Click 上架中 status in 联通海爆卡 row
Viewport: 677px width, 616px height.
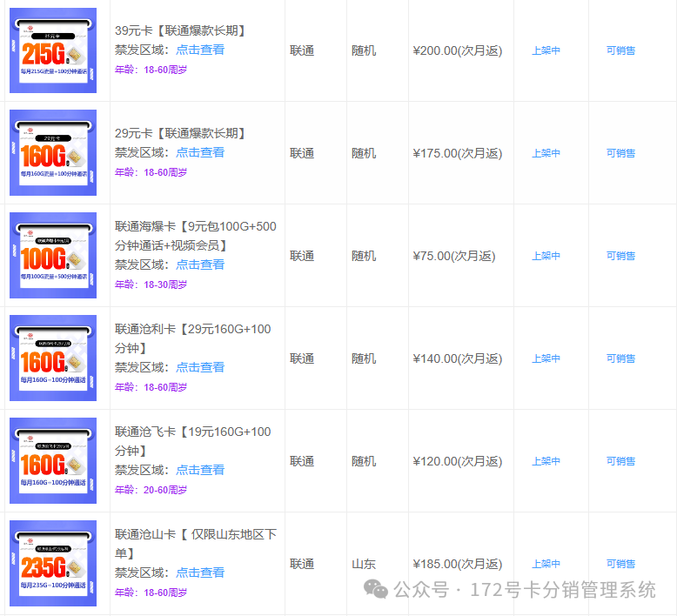pos(546,256)
